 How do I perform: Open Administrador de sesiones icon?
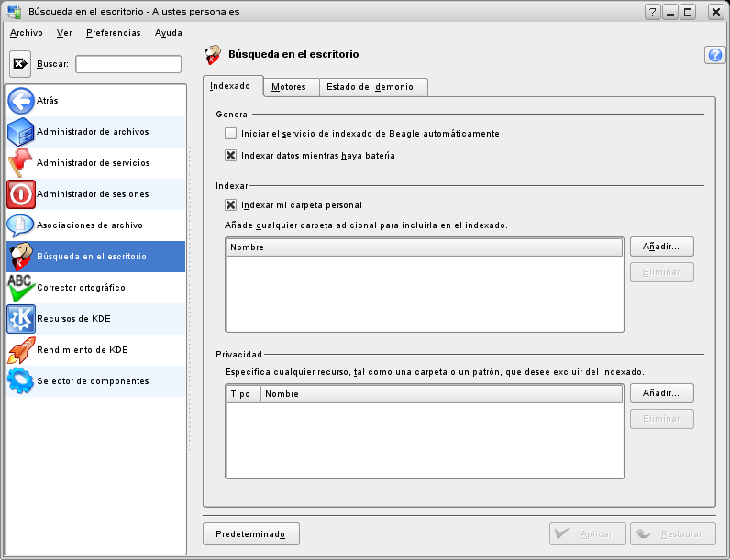point(20,194)
